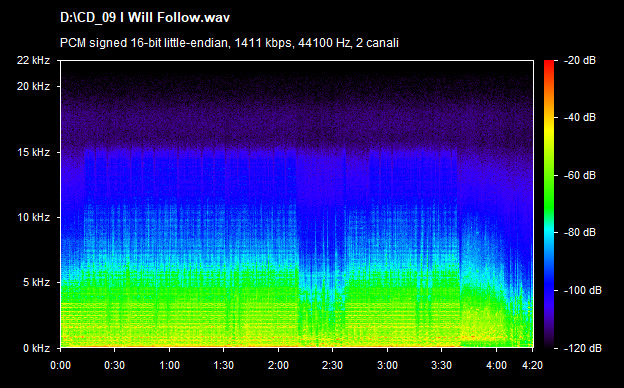Click the 1:00 time axis marker
624x388 pixels.
pos(170,365)
